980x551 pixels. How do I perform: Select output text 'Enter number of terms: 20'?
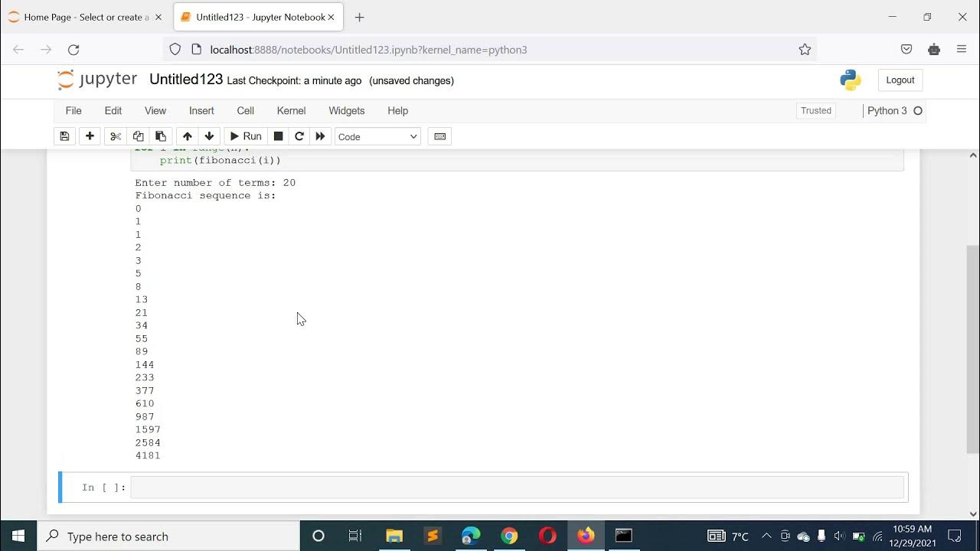[215, 183]
